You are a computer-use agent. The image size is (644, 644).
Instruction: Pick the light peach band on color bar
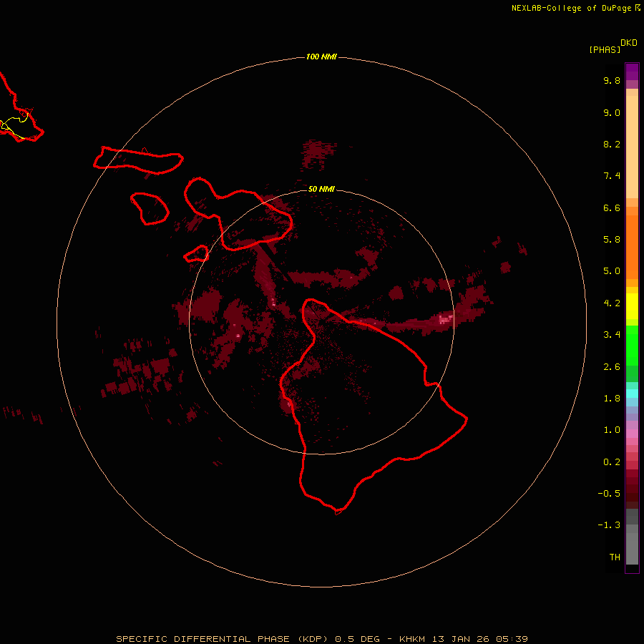[632, 147]
